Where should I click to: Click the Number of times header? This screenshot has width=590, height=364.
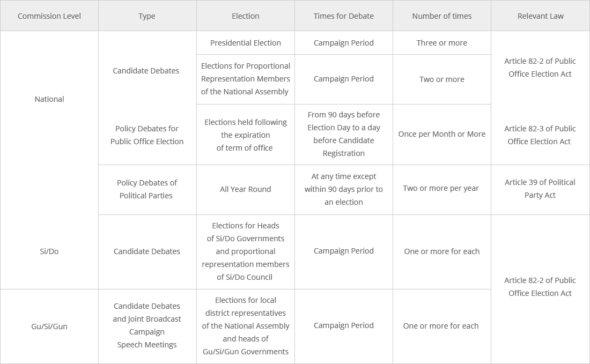pyautogui.click(x=442, y=16)
